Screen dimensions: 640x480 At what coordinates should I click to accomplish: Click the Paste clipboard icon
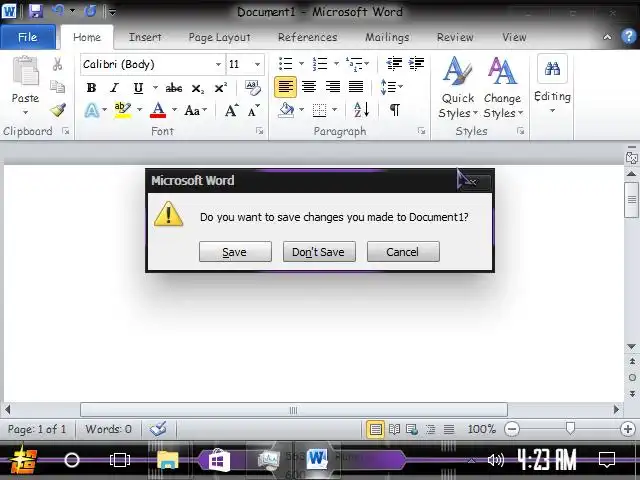pos(25,71)
